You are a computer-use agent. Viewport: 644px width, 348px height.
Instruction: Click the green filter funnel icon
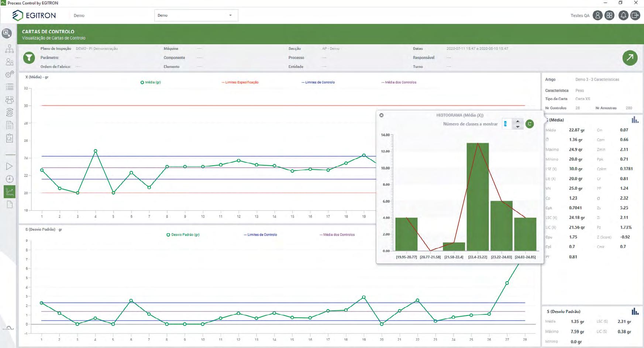click(29, 58)
